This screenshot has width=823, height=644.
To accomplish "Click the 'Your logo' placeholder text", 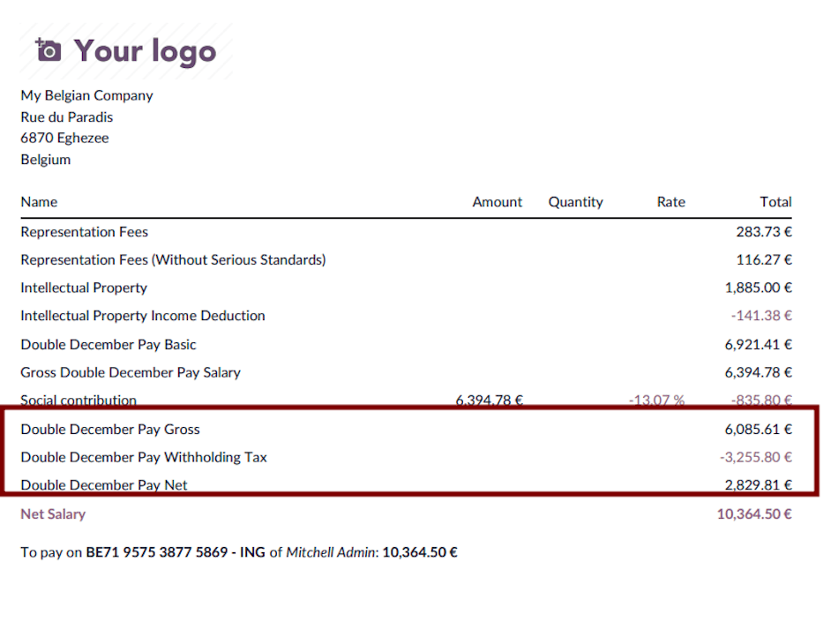I will [x=145, y=51].
